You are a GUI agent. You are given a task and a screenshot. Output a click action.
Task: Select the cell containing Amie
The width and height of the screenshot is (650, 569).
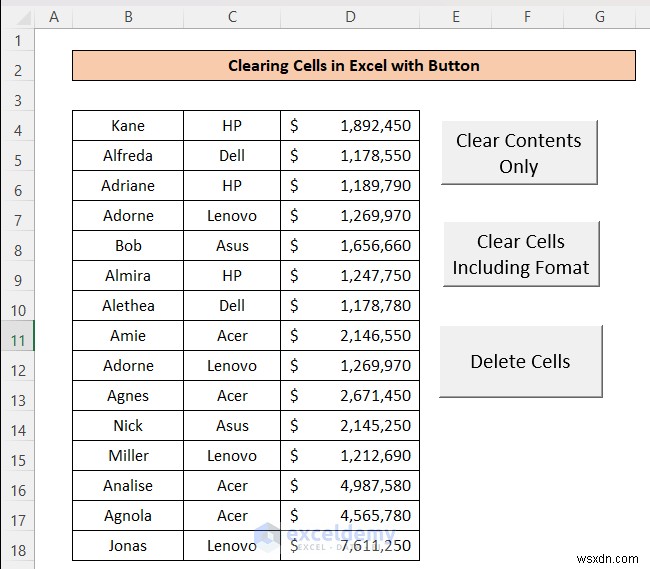pyautogui.click(x=128, y=335)
